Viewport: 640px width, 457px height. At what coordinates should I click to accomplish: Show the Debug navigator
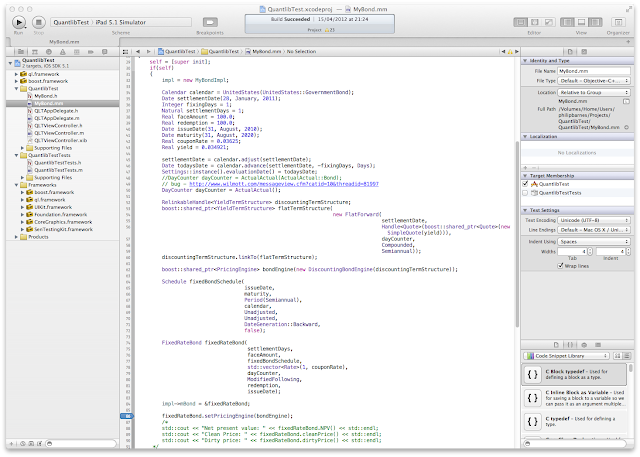77,52
